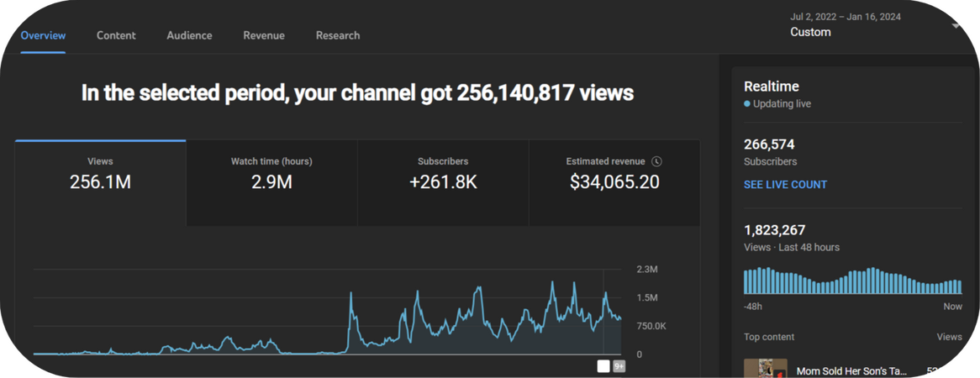Click the last 48 hours bar chart

pyautogui.click(x=852, y=281)
